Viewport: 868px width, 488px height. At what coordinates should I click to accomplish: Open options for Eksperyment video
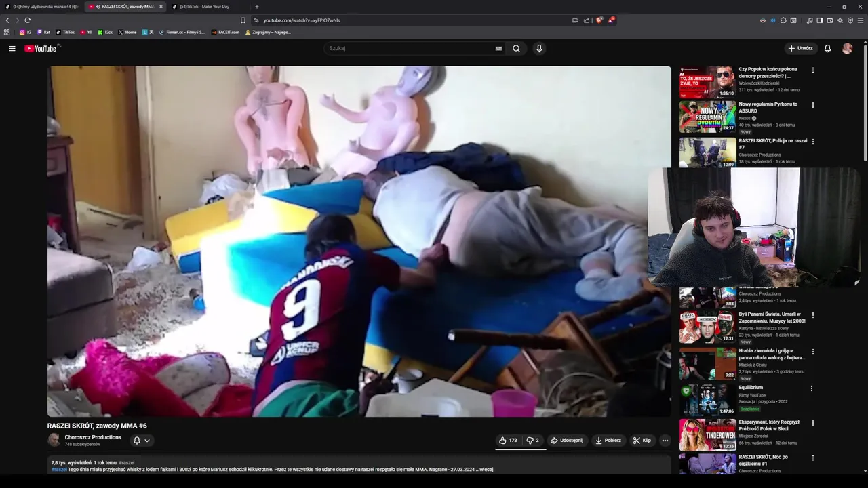click(812, 423)
